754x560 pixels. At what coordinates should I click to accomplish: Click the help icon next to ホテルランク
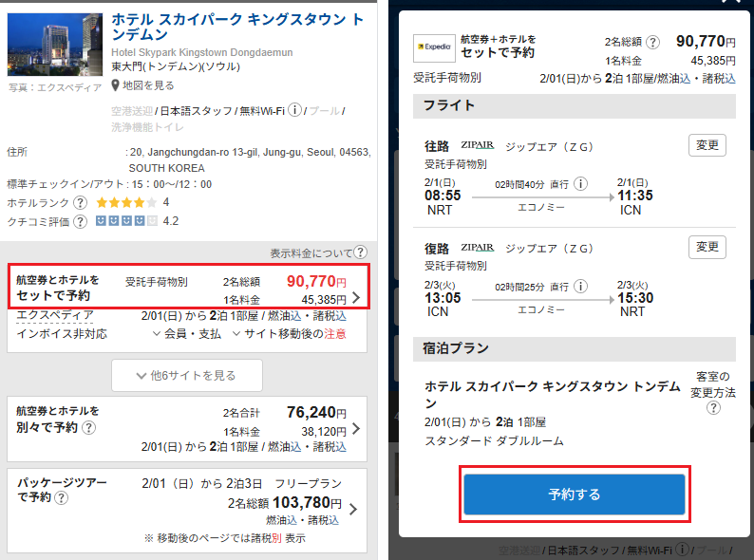coord(80,202)
